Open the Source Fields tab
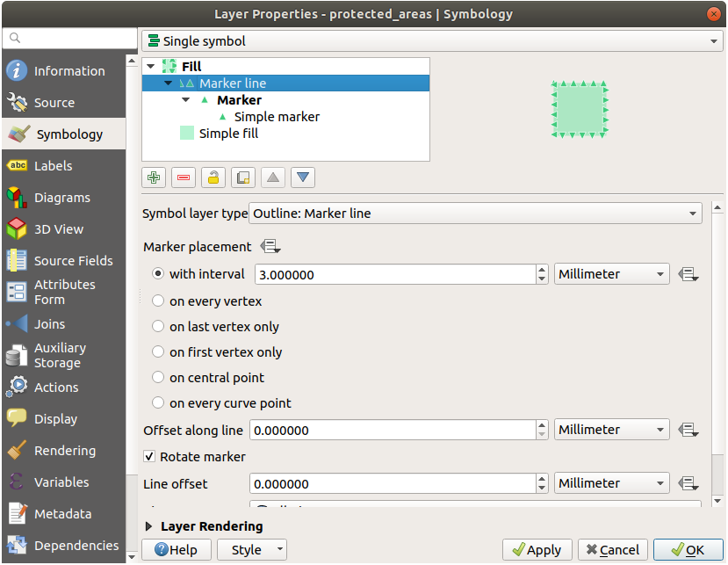728x565 pixels. [x=73, y=261]
